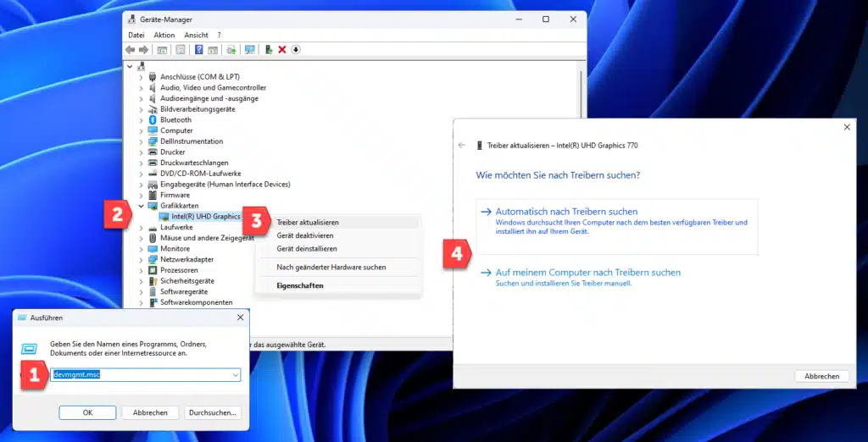Select the Drucker tree row label
This screenshot has width=868, height=442.
point(173,152)
